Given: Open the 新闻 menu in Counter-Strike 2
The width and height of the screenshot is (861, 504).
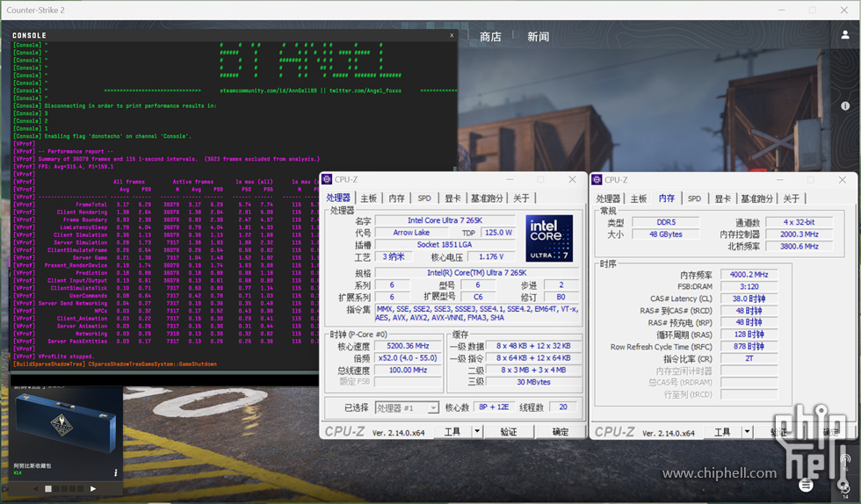Looking at the screenshot, I should (538, 37).
